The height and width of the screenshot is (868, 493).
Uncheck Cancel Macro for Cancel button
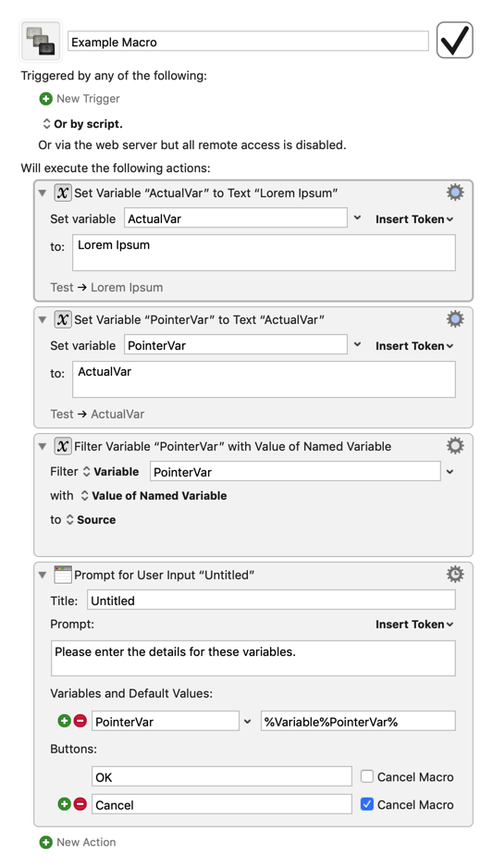[367, 804]
